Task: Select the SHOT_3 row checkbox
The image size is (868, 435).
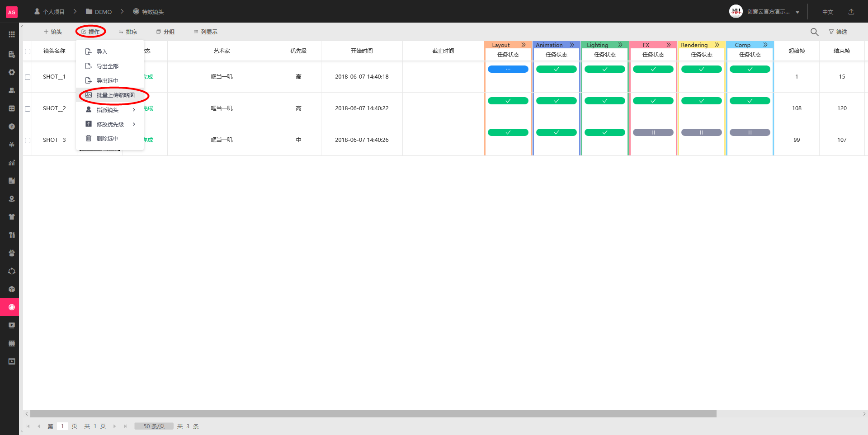Action: (x=28, y=140)
